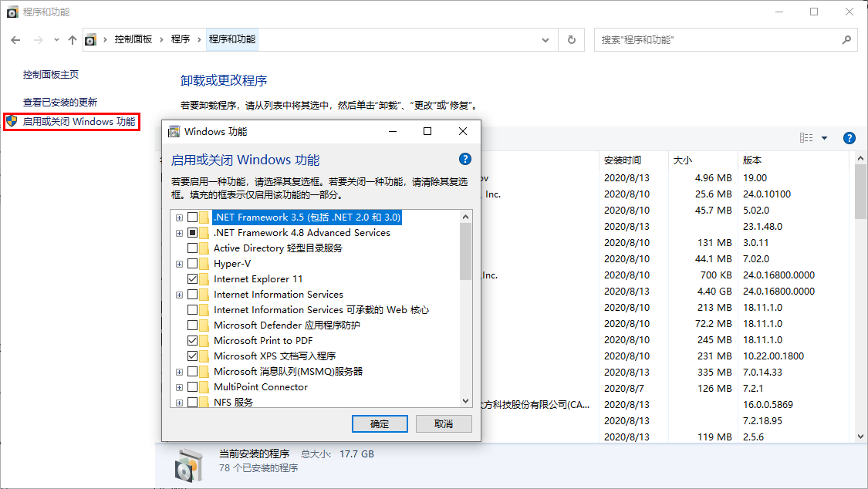868x489 pixels.
Task: Click the Hyper-V folder icon
Action: coord(204,264)
